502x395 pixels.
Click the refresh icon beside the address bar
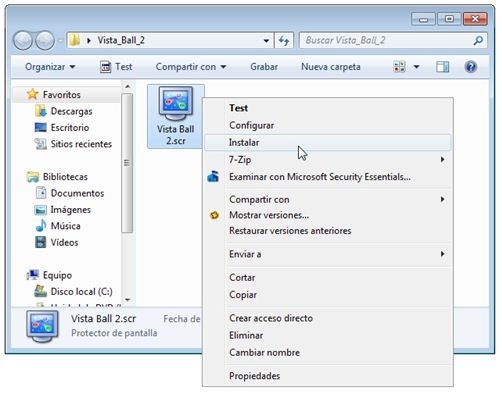[x=284, y=41]
